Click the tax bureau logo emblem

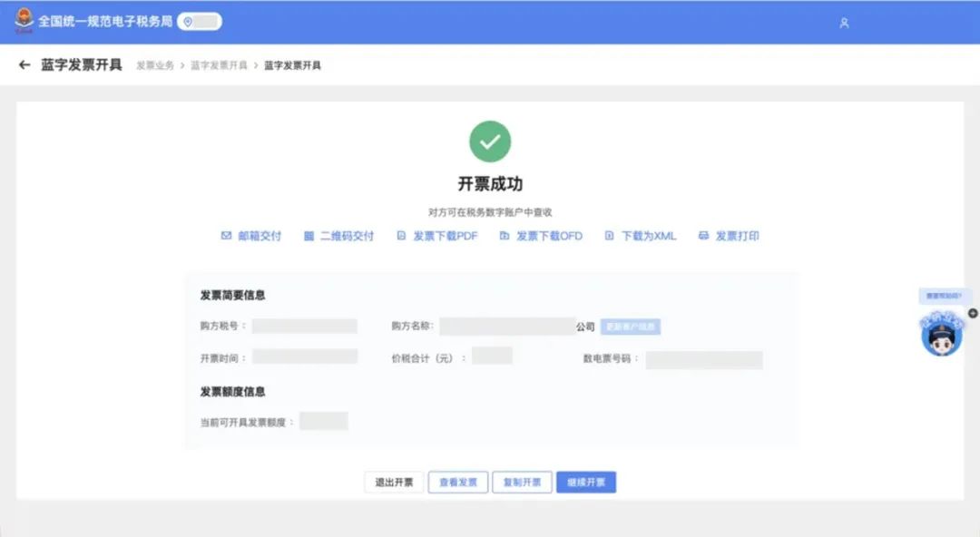(x=24, y=21)
